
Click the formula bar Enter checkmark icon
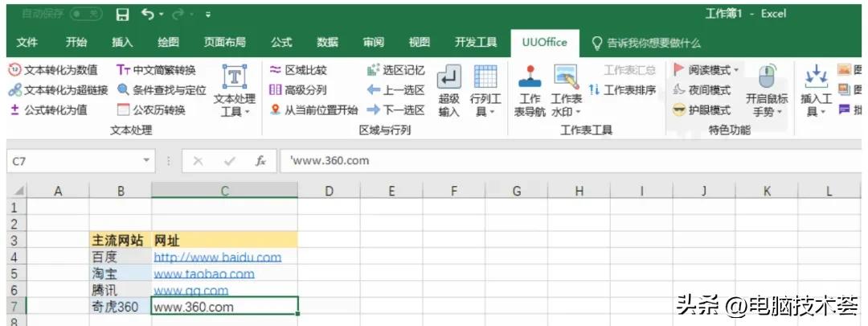tap(228, 161)
